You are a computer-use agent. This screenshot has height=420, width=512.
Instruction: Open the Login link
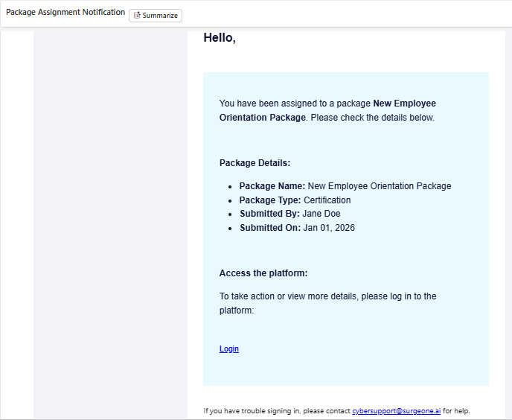click(x=229, y=349)
